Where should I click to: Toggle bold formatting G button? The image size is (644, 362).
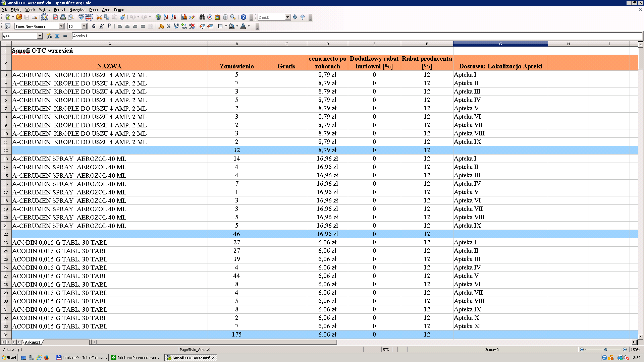click(x=94, y=26)
